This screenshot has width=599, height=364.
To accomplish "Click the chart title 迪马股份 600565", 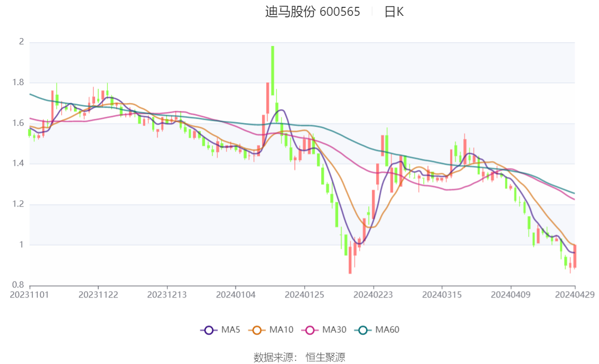I will [313, 12].
